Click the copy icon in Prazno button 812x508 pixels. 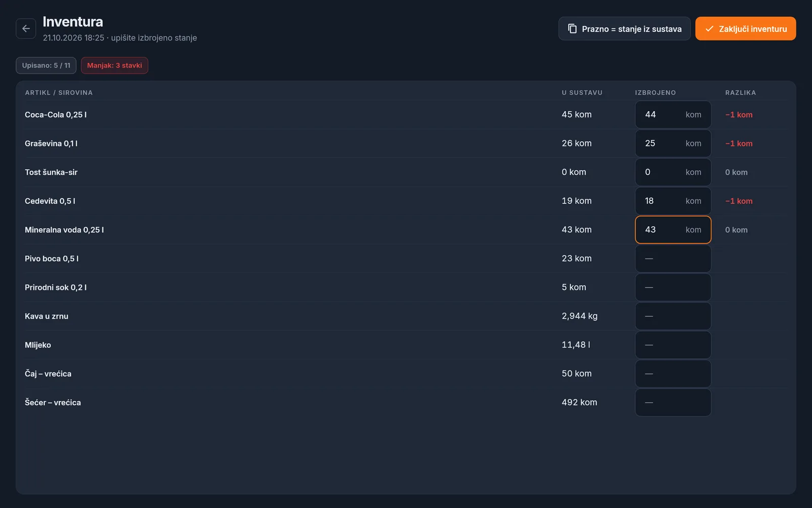(572, 28)
